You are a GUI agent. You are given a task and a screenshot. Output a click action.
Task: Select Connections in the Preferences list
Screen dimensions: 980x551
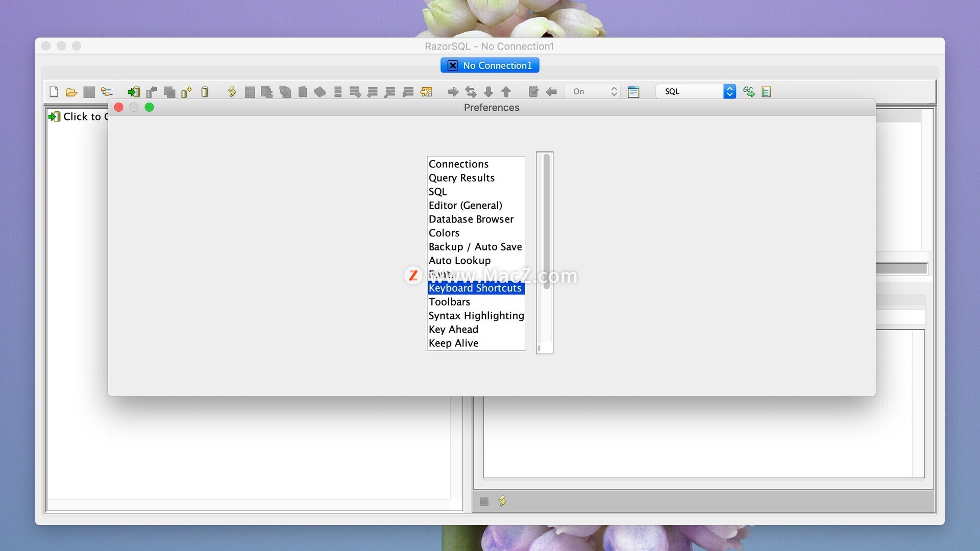(476, 164)
